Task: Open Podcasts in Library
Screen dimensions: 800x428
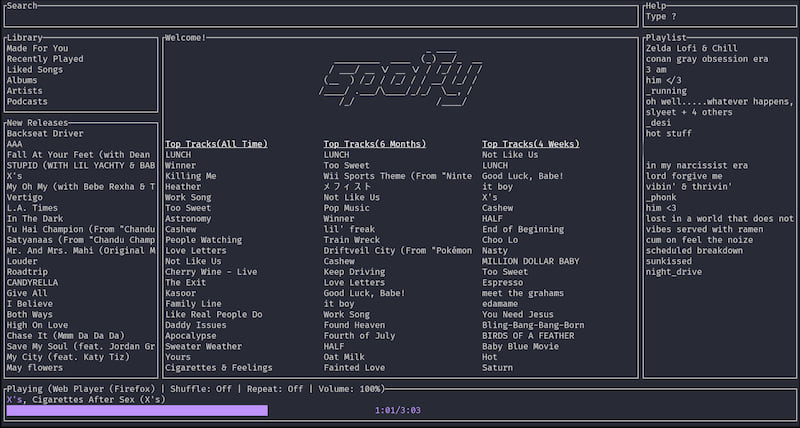Action: (x=27, y=102)
